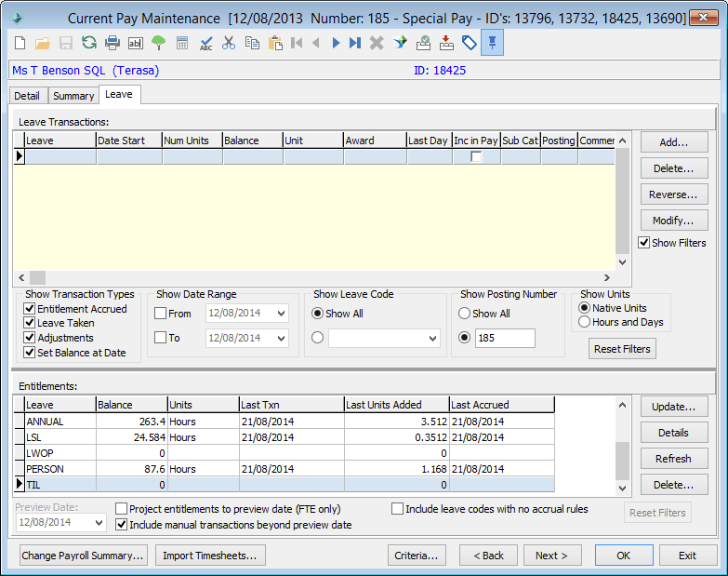Click the application logo in title bar
The height and width of the screenshot is (576, 728).
pyautogui.click(x=17, y=18)
